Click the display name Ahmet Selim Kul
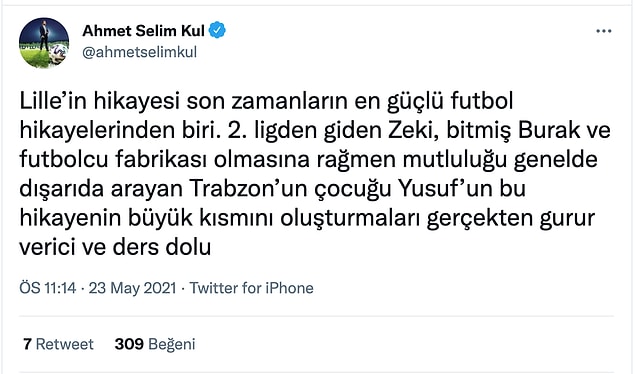The height and width of the screenshot is (374, 635). click(x=143, y=31)
